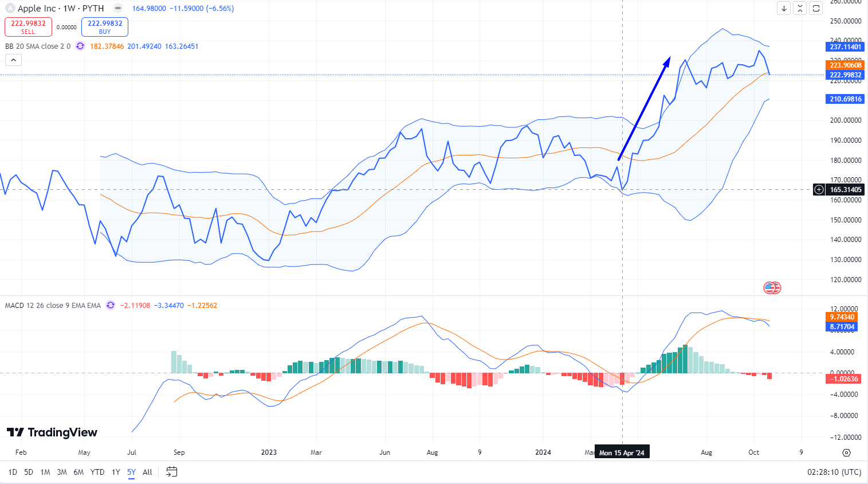
Task: Click the plus icon on the 165.31405 price label
Action: point(819,190)
